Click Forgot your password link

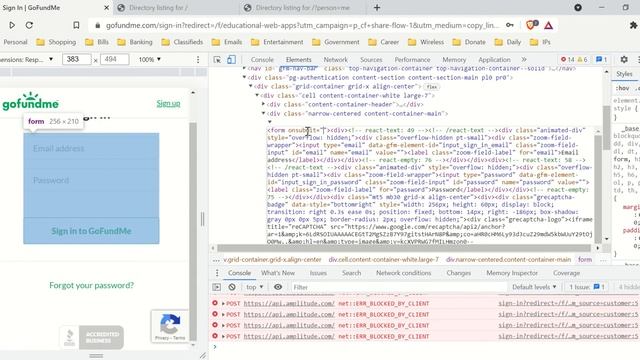tap(91, 285)
